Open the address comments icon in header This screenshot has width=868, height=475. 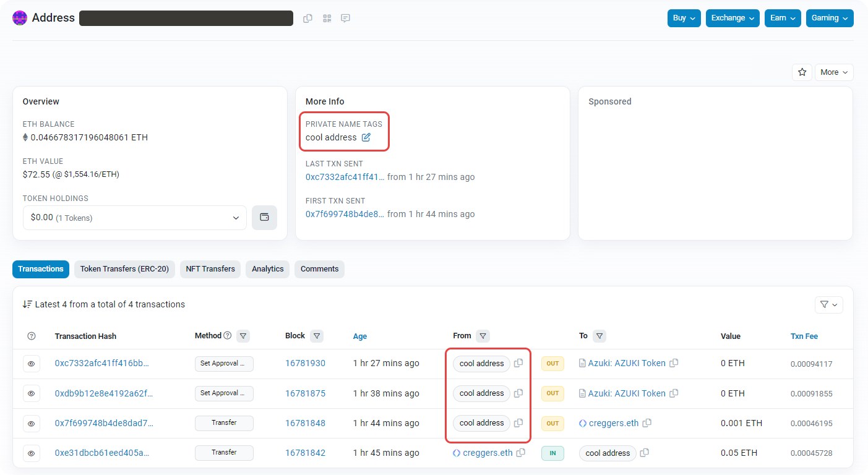pyautogui.click(x=346, y=19)
